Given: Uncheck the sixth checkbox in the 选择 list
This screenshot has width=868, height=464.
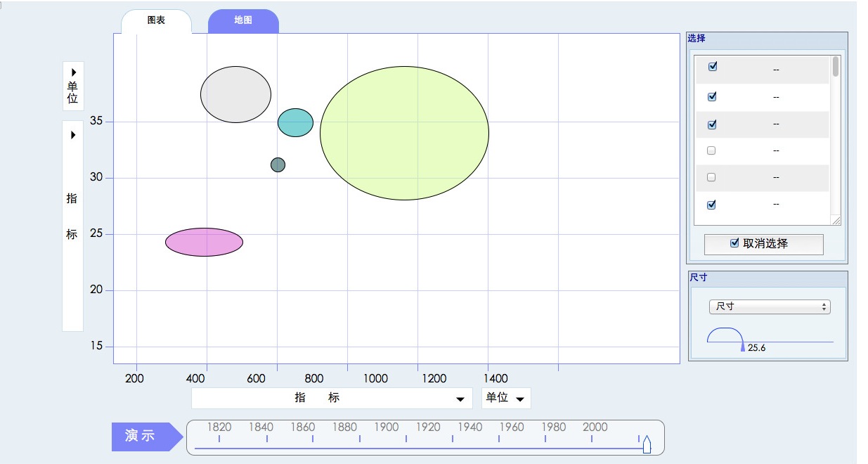Looking at the screenshot, I should pyautogui.click(x=713, y=205).
